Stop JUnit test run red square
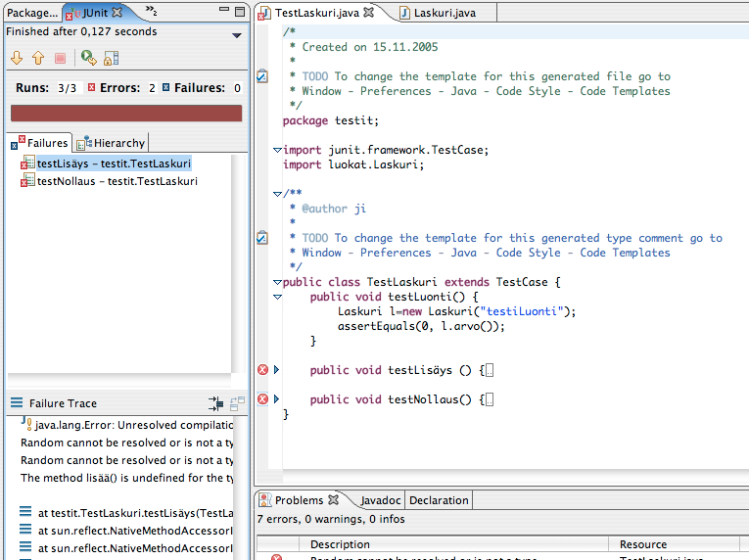This screenshot has width=749, height=560. coord(60,58)
